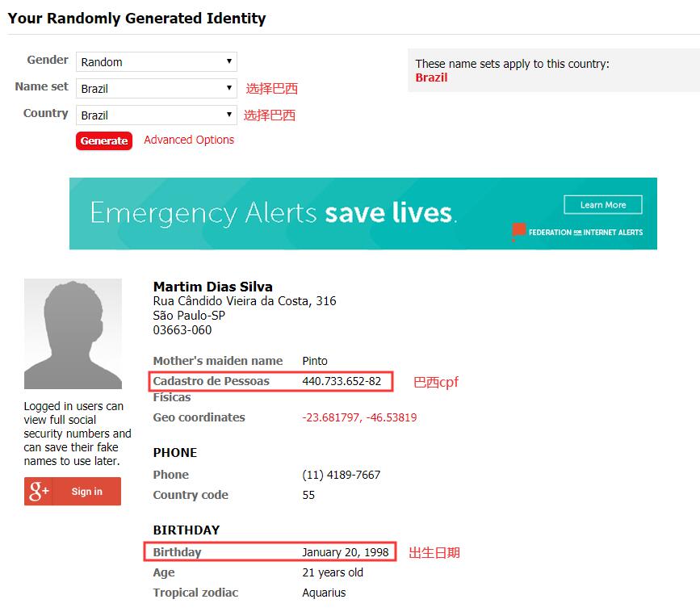Open the geo coordinates link
The image size is (700, 616).
(x=359, y=417)
